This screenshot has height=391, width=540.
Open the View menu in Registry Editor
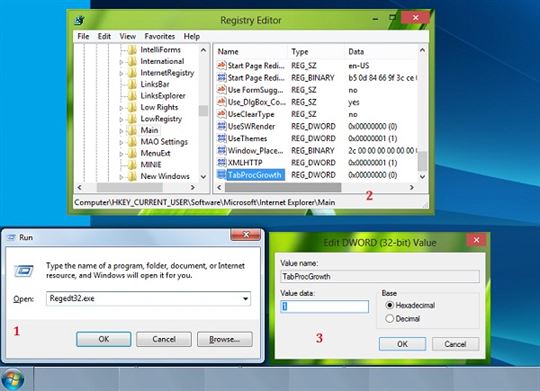click(x=127, y=37)
